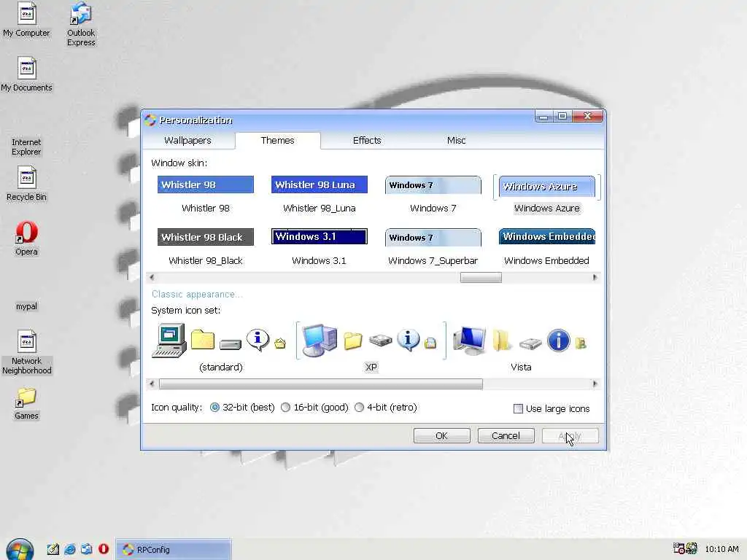Click XP set info bubble icon
Image resolution: width=747 pixels, height=560 pixels.
pyautogui.click(x=409, y=340)
